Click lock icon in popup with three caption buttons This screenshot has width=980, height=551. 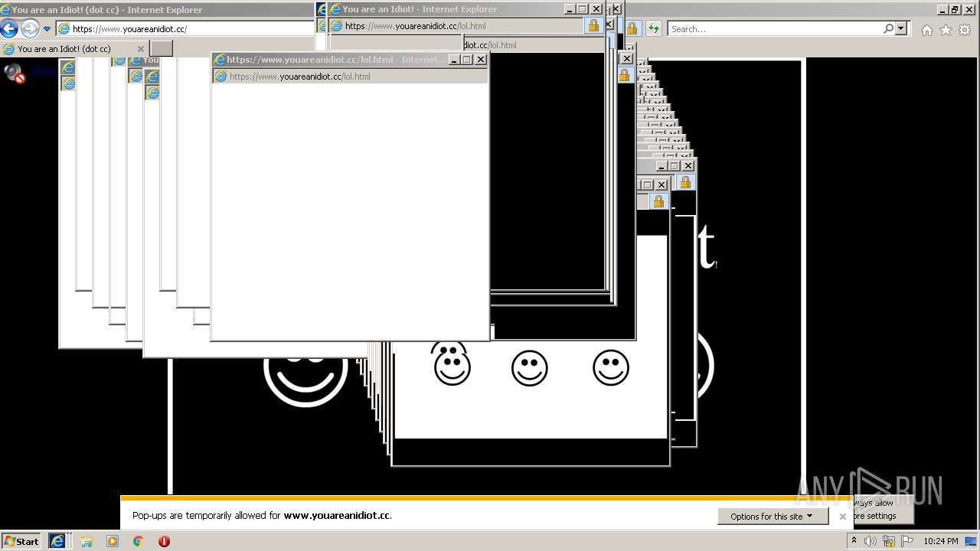tap(685, 182)
